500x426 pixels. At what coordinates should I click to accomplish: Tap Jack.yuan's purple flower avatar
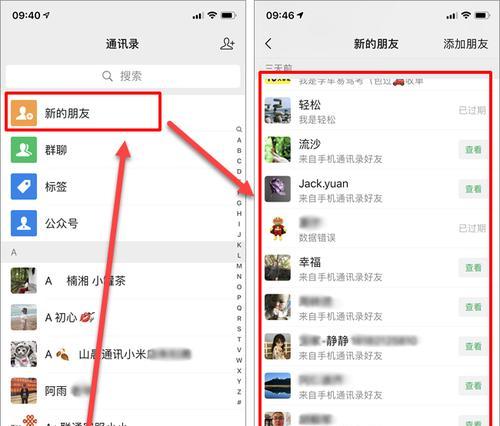(278, 189)
